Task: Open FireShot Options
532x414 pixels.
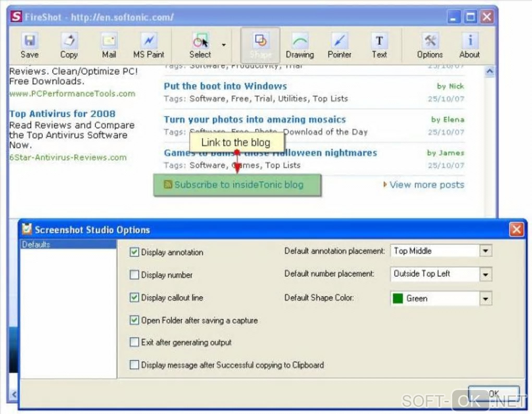Action: click(430, 46)
